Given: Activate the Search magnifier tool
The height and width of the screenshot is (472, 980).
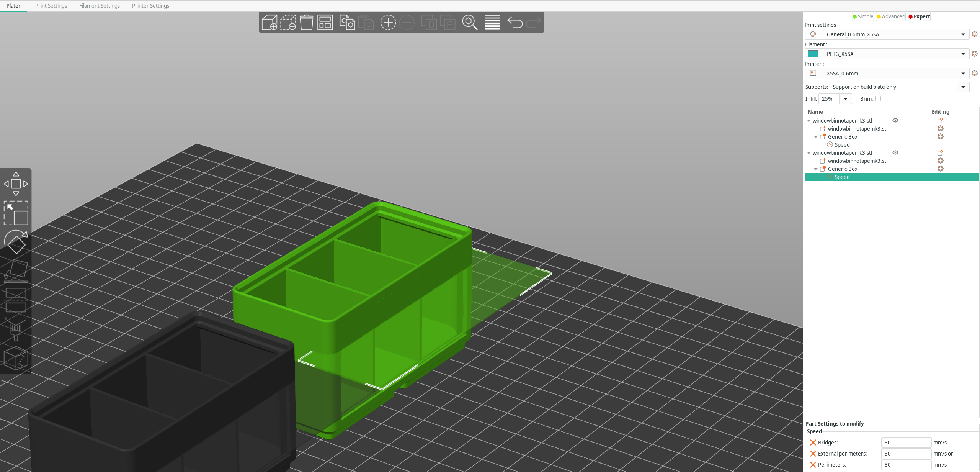Looking at the screenshot, I should pos(470,22).
